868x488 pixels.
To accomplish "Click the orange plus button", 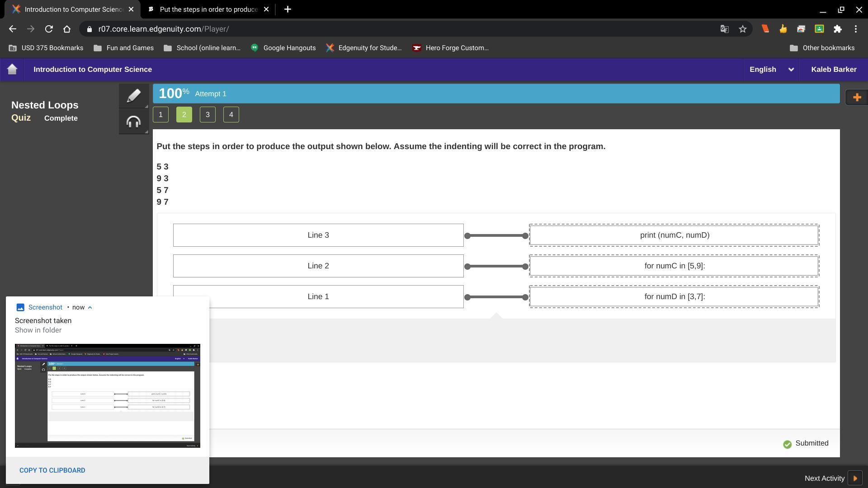I will [856, 98].
